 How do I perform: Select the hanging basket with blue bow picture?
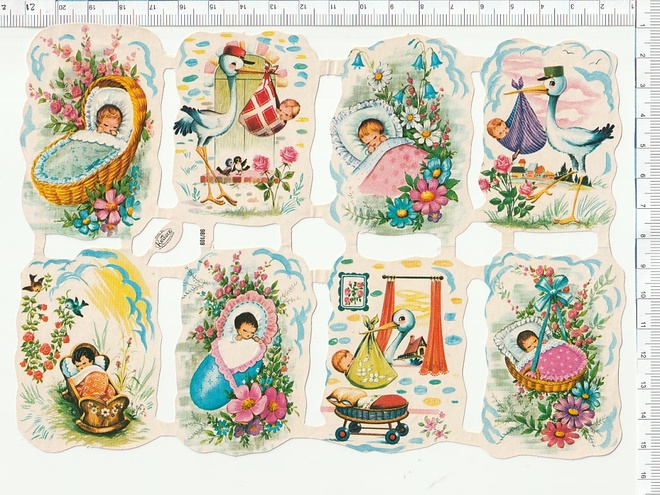554,356
